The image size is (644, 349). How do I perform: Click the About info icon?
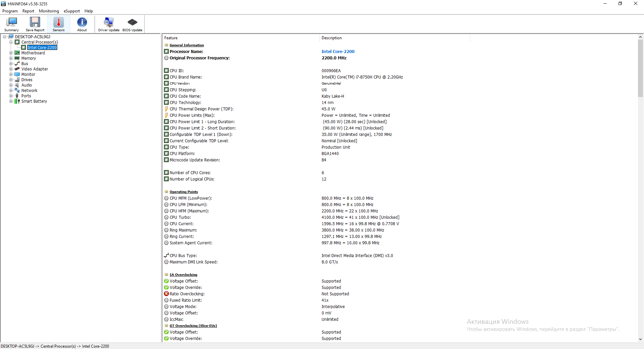[82, 24]
